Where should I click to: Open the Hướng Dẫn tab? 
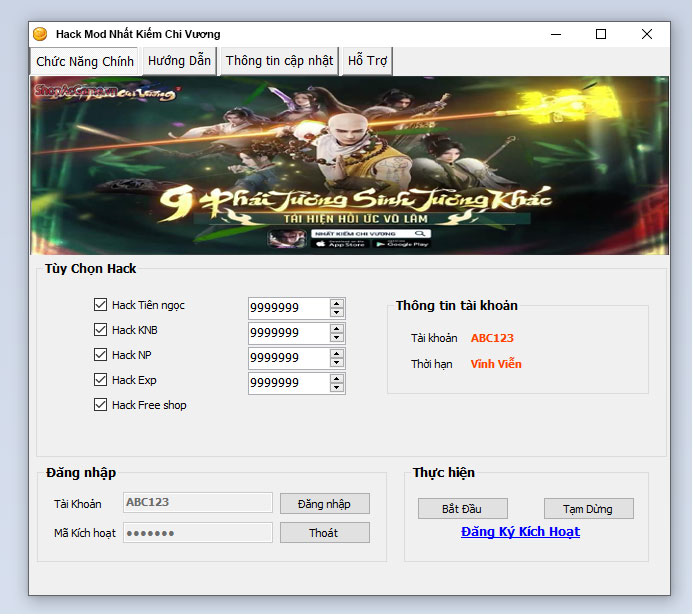179,61
